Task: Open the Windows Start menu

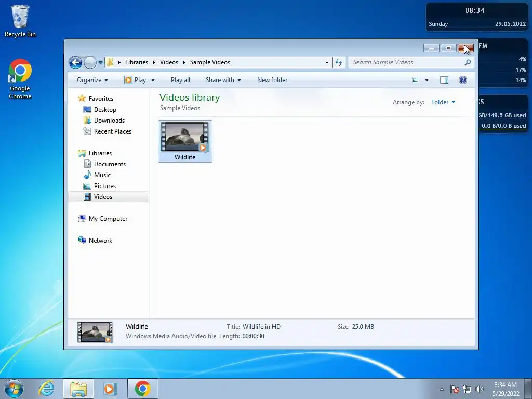Action: tap(14, 389)
